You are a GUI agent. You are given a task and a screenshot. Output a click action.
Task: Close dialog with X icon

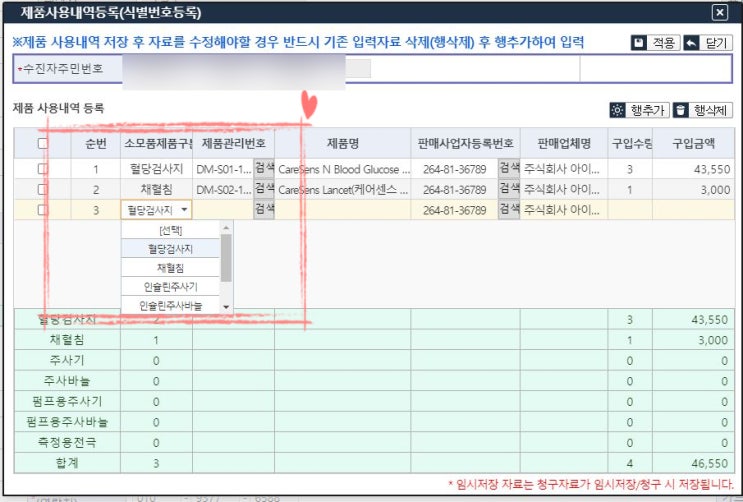720,12
